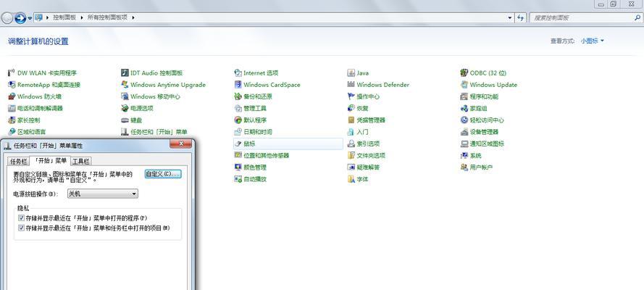Screen dimensions: 644x290
Task: Open 位置和其他传感器 link
Action: tap(266, 156)
